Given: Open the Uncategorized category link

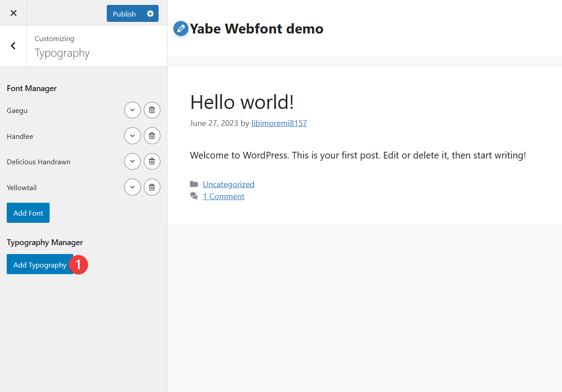Looking at the screenshot, I should [228, 184].
